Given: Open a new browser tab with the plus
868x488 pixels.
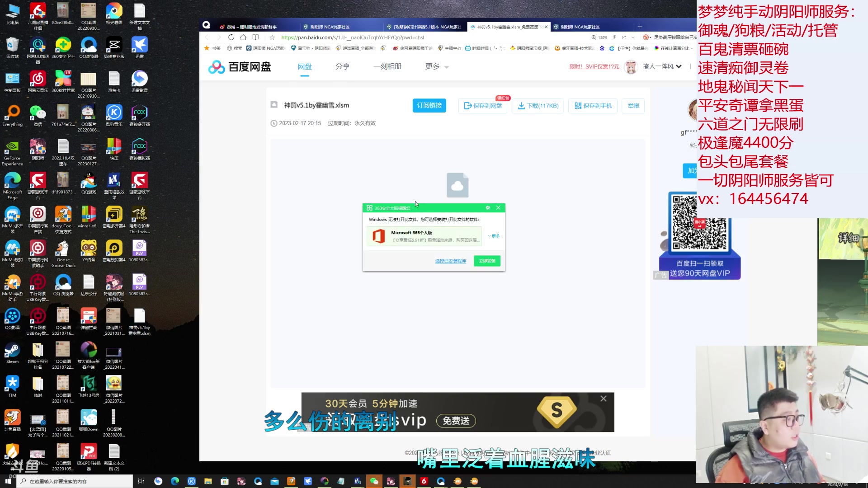Looking at the screenshot, I should pyautogui.click(x=640, y=27).
